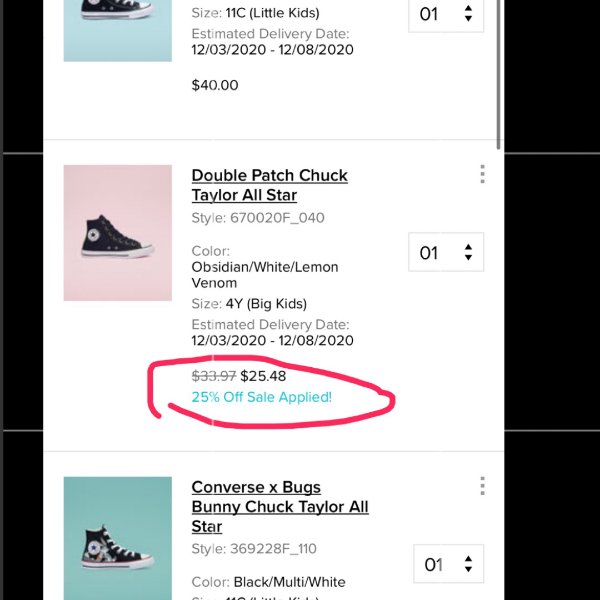Click the top shoe thumbnail on light blue
Screen dimensions: 600x600
tap(118, 31)
